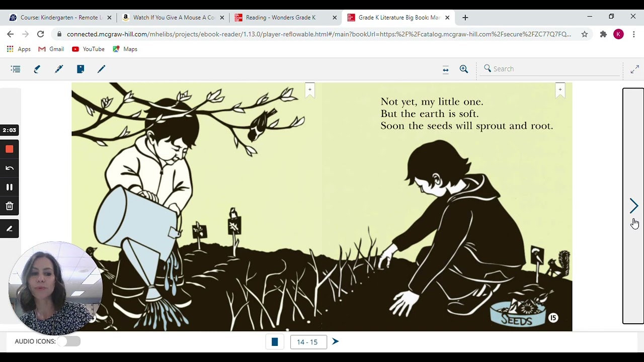
Task: Advance pages using the bottom arrow beside 14 - 15
Action: (336, 342)
